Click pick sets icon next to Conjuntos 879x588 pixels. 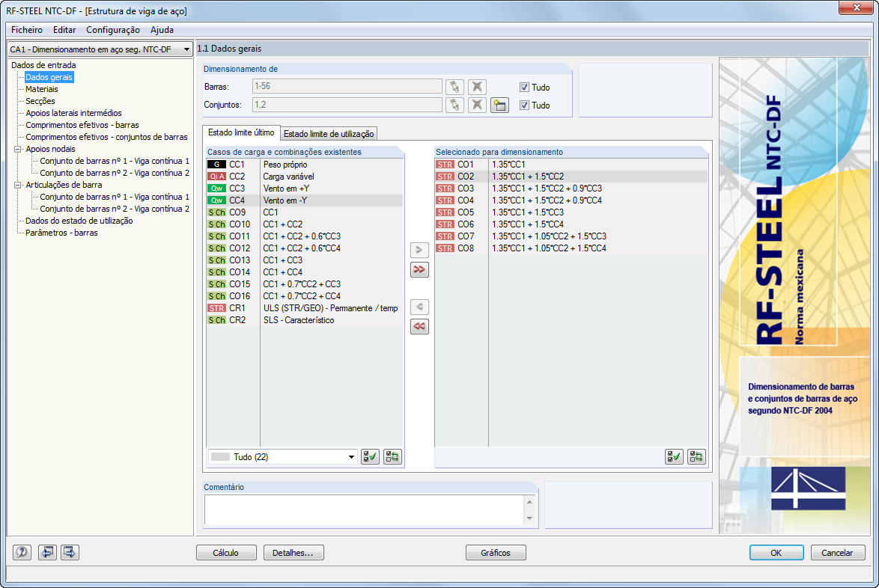tap(454, 105)
